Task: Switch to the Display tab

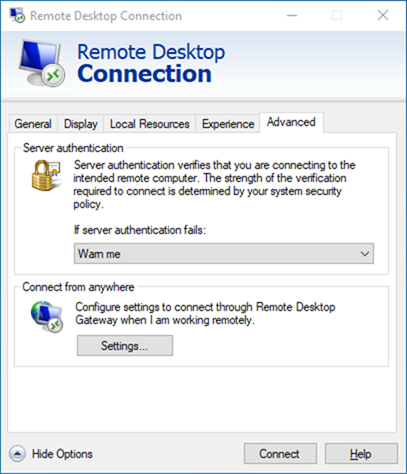Action: 81,124
